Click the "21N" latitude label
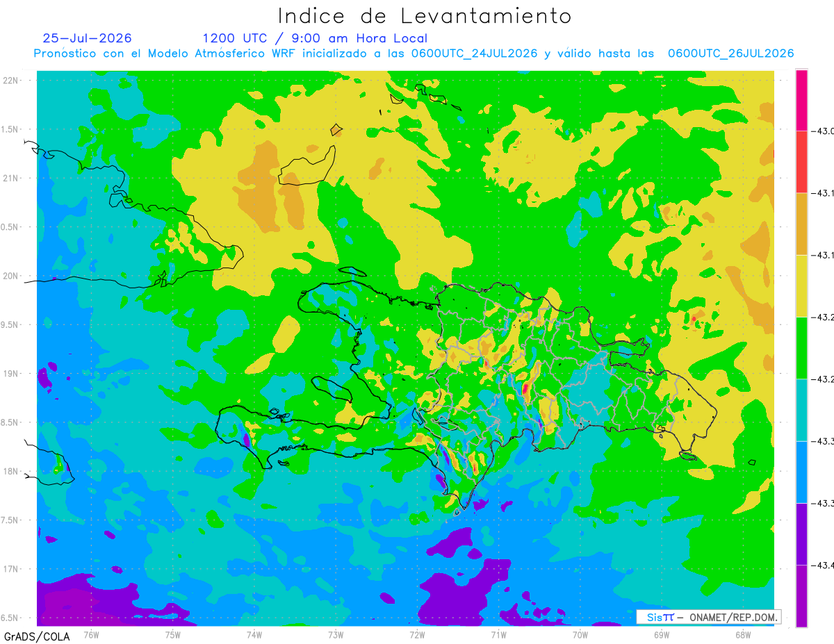834x644 pixels. [10, 178]
